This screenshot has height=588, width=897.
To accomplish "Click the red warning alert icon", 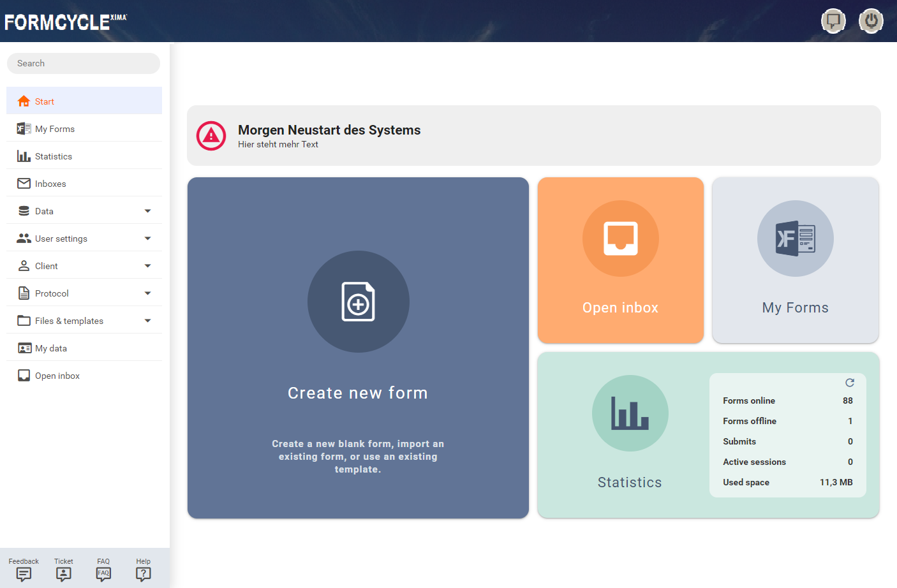I will pyautogui.click(x=211, y=136).
